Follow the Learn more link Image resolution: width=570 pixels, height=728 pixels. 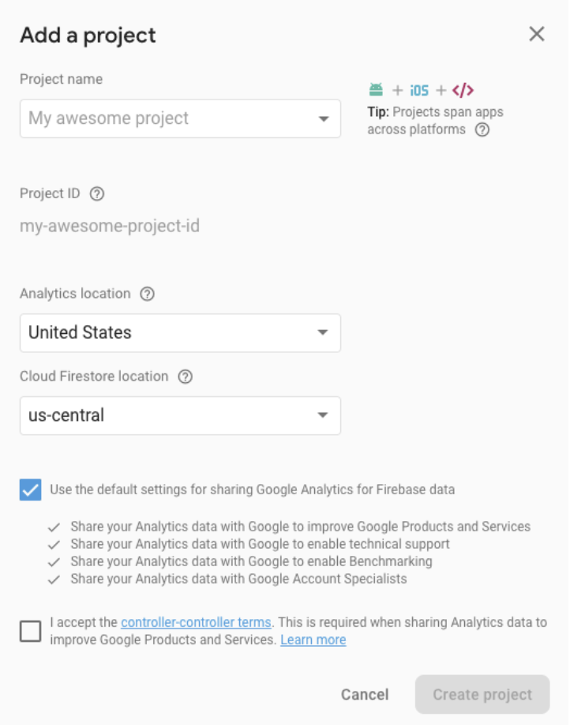click(313, 640)
